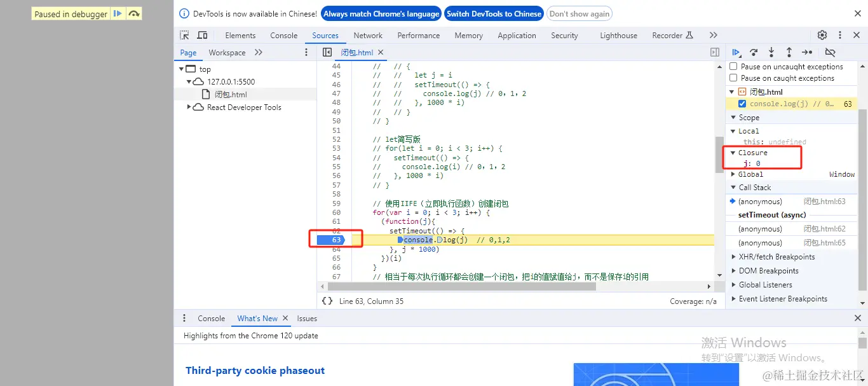This screenshot has width=868, height=386.
Task: Collapse the Call Stack section
Action: pyautogui.click(x=732, y=188)
